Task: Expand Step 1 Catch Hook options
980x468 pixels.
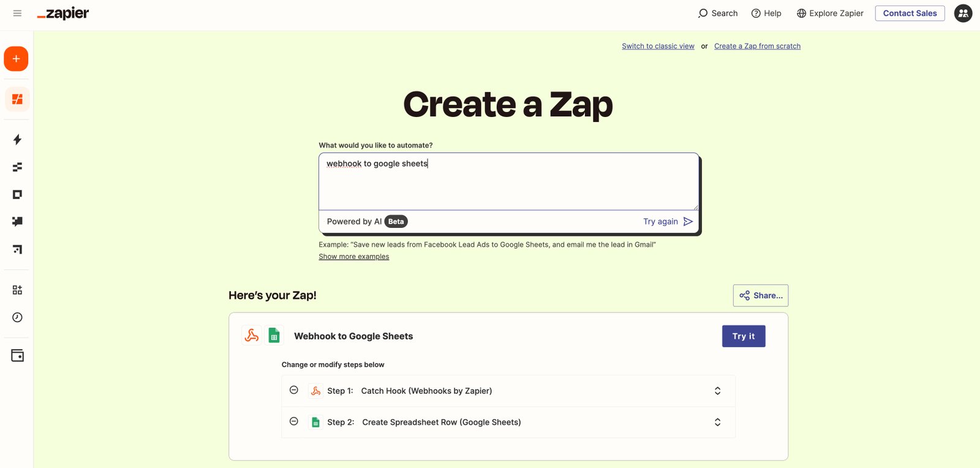Action: click(717, 391)
